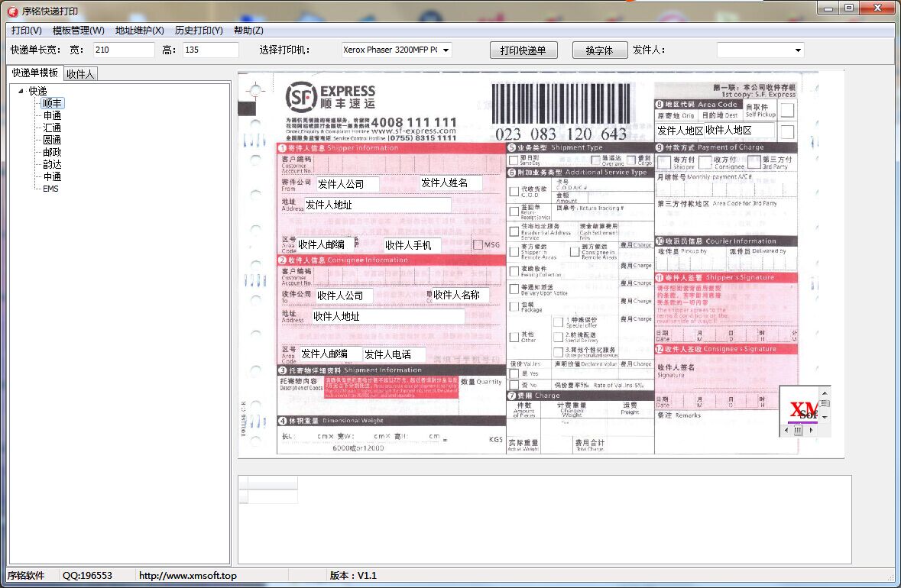Click right scroll arrow under the XM logo
The width and height of the screenshot is (901, 588).
(x=811, y=430)
